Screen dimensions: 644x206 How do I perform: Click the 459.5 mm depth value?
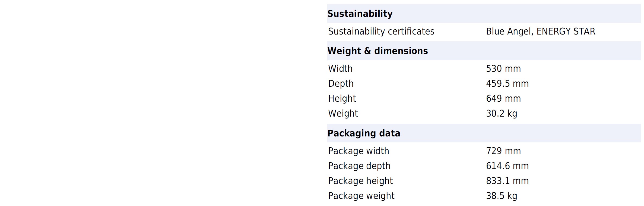click(507, 83)
